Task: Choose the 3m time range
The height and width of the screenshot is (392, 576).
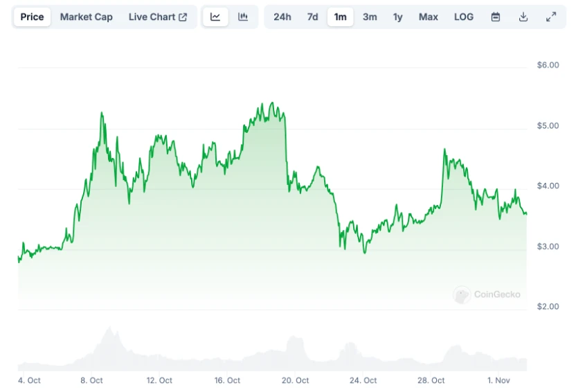Action: pyautogui.click(x=370, y=17)
